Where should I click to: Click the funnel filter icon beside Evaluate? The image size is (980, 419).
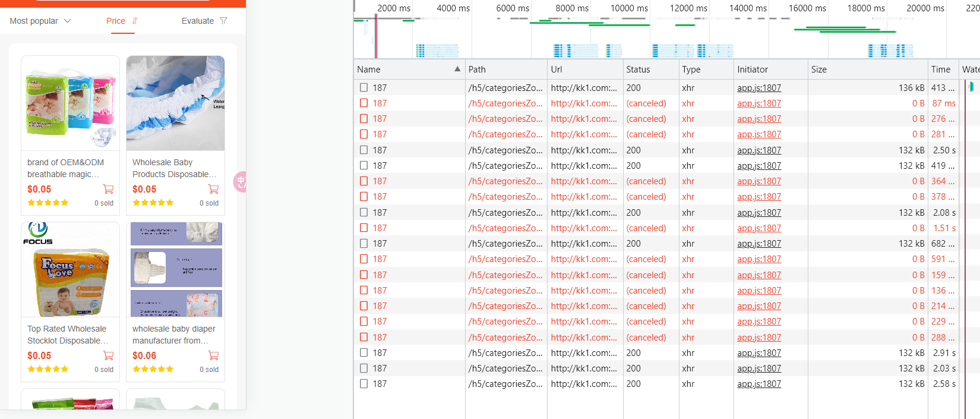223,21
